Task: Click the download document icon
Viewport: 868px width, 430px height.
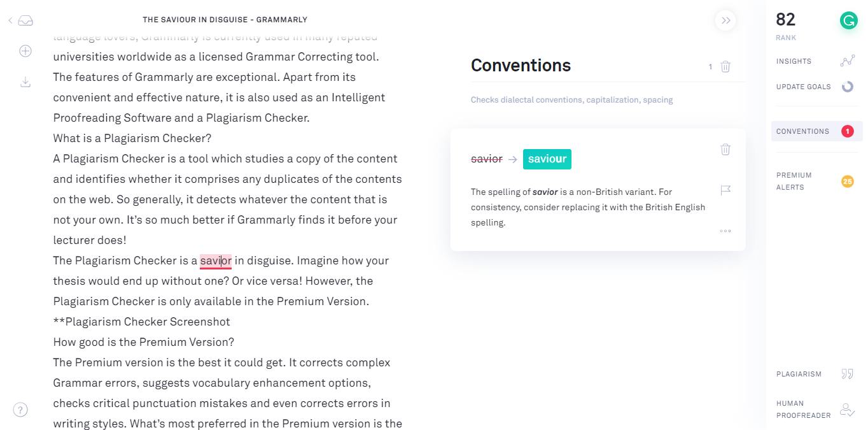Action: pos(25,82)
